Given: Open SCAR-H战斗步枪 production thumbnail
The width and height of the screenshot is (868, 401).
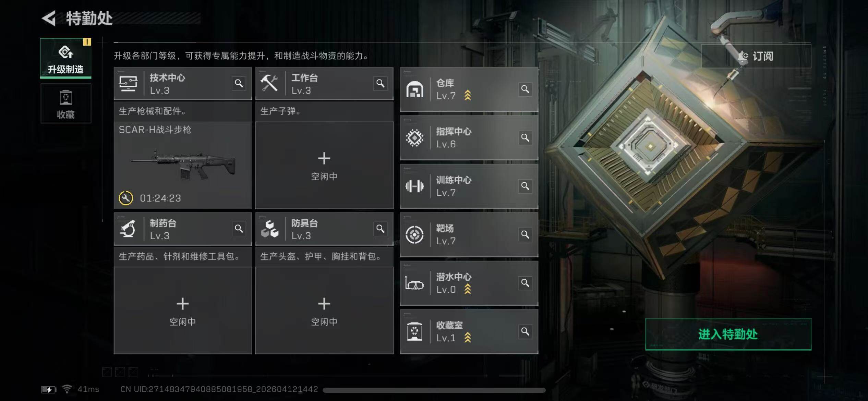Looking at the screenshot, I should pyautogui.click(x=183, y=165).
